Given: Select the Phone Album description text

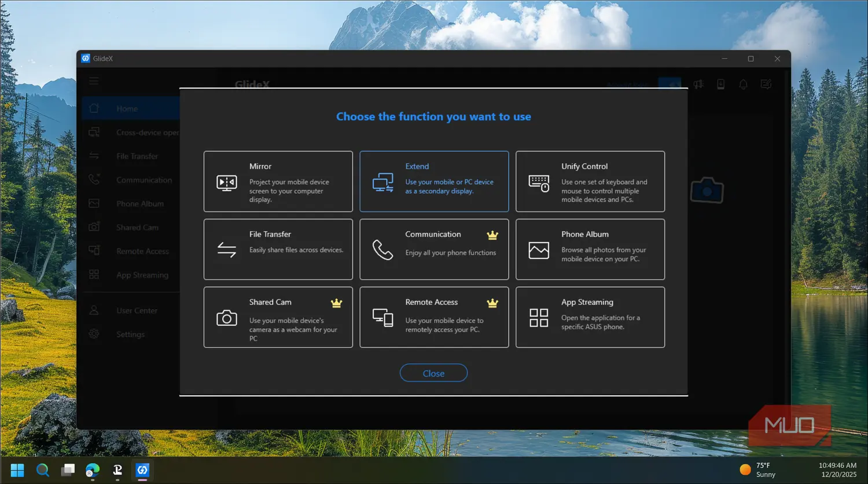Looking at the screenshot, I should (x=603, y=254).
